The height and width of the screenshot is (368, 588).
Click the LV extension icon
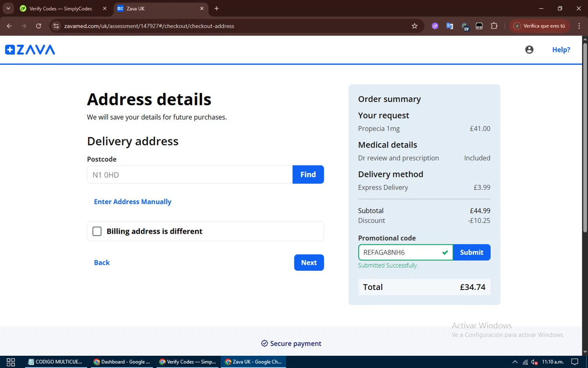[465, 26]
